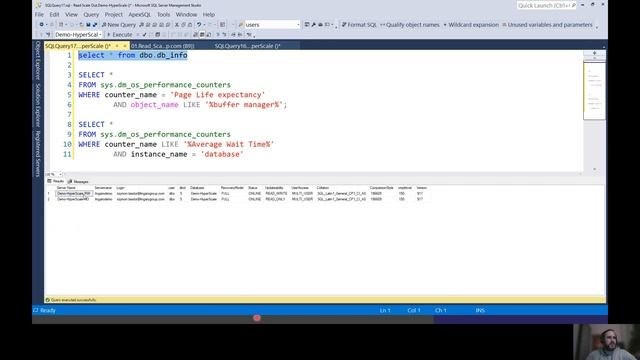Click Qualify object names button

(x=410, y=25)
